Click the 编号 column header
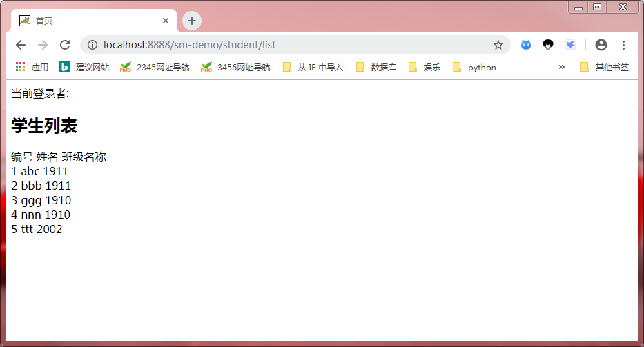The width and height of the screenshot is (644, 347). click(22, 157)
